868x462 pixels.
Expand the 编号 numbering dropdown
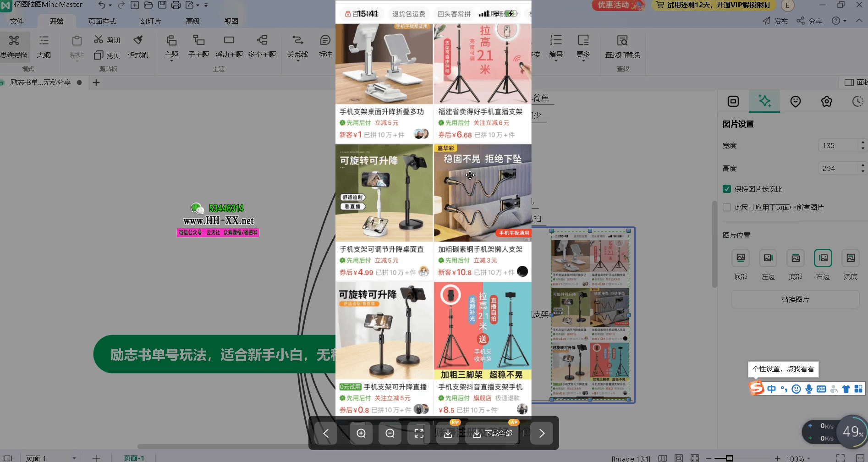click(x=556, y=61)
